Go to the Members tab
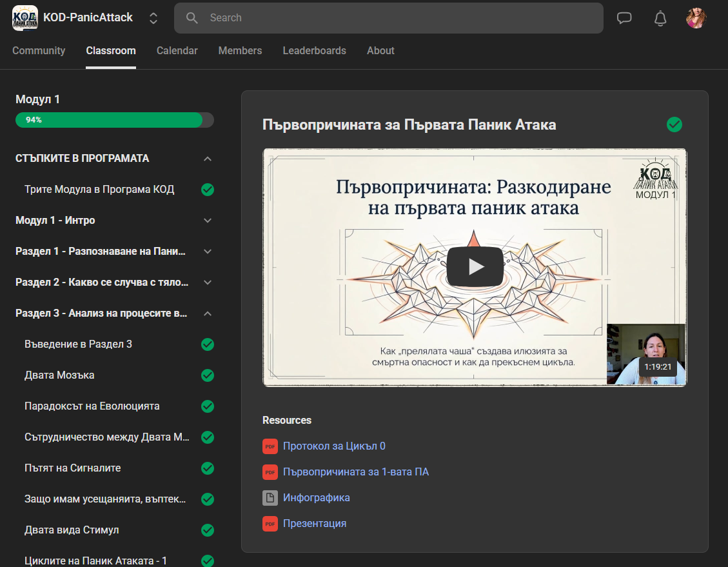The image size is (728, 567). [240, 50]
